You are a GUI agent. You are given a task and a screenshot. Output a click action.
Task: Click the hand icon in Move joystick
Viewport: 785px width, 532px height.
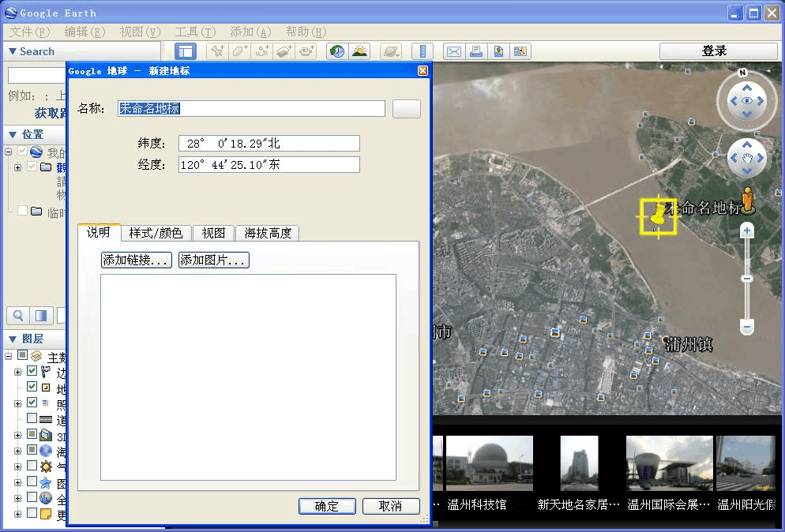tap(747, 158)
